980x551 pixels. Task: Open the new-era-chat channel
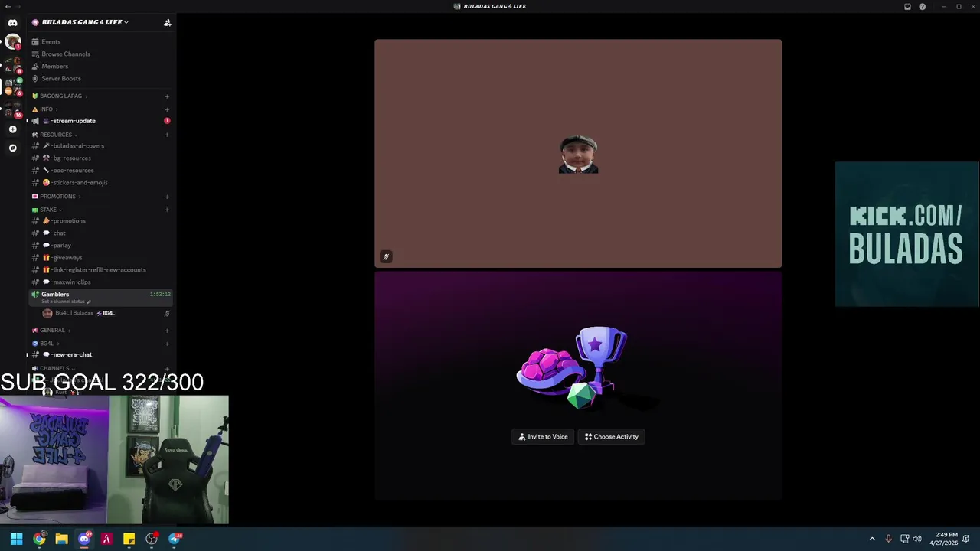(x=100, y=354)
